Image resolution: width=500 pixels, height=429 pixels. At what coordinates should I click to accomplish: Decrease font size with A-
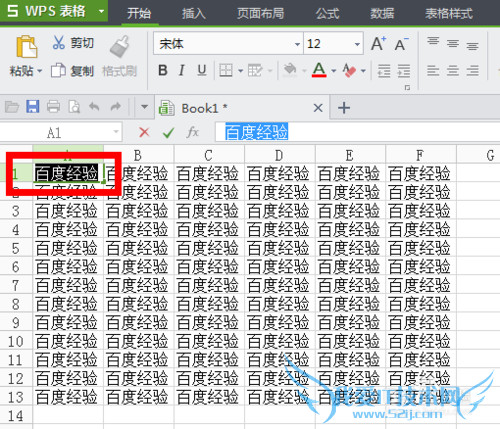pos(401,44)
